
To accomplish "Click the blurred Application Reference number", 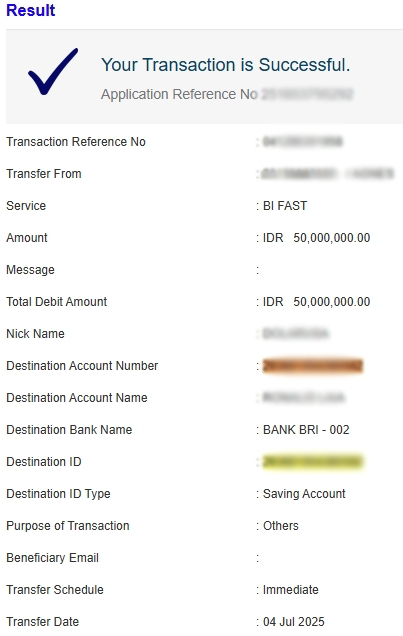I will click(307, 94).
